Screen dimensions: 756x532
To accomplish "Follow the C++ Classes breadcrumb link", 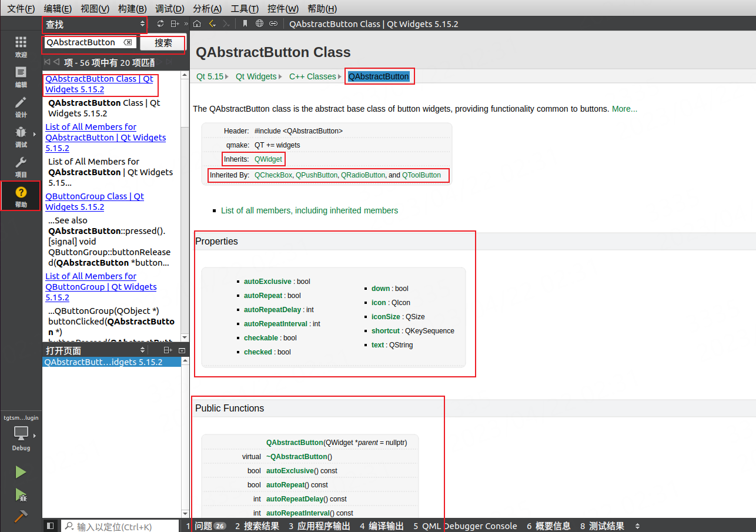I will click(313, 76).
